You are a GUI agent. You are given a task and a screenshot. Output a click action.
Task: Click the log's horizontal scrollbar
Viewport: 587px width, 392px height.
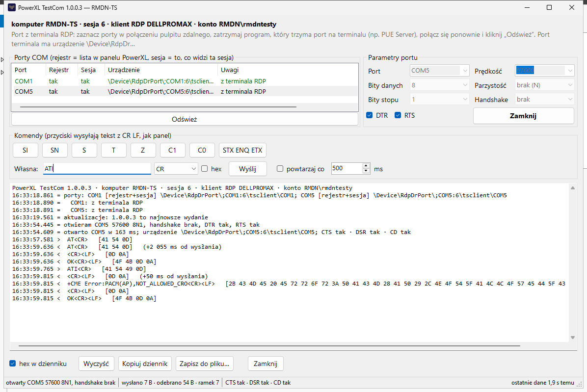tap(269, 346)
